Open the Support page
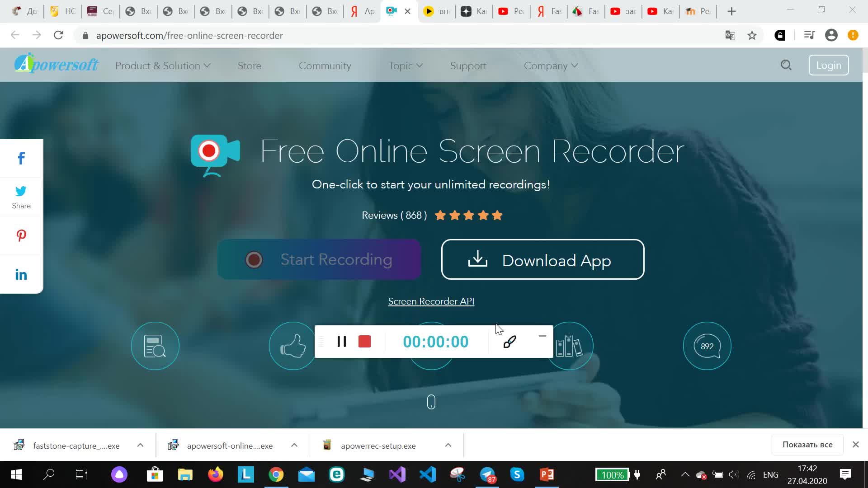The image size is (868, 488). click(468, 66)
